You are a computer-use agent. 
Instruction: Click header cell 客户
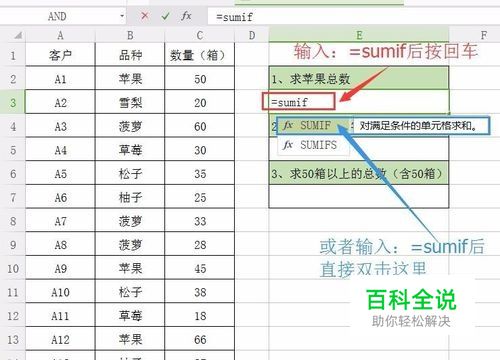click(x=60, y=55)
